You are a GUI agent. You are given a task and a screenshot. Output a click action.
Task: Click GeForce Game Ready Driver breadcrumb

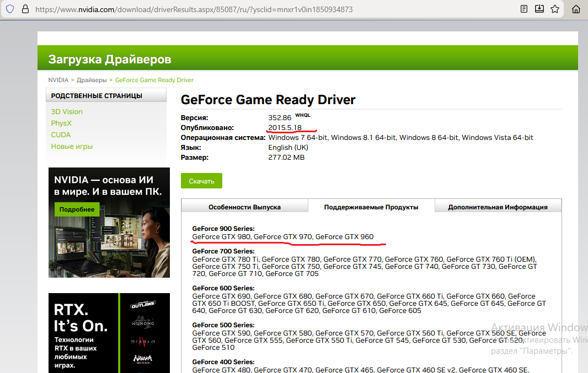tap(154, 80)
